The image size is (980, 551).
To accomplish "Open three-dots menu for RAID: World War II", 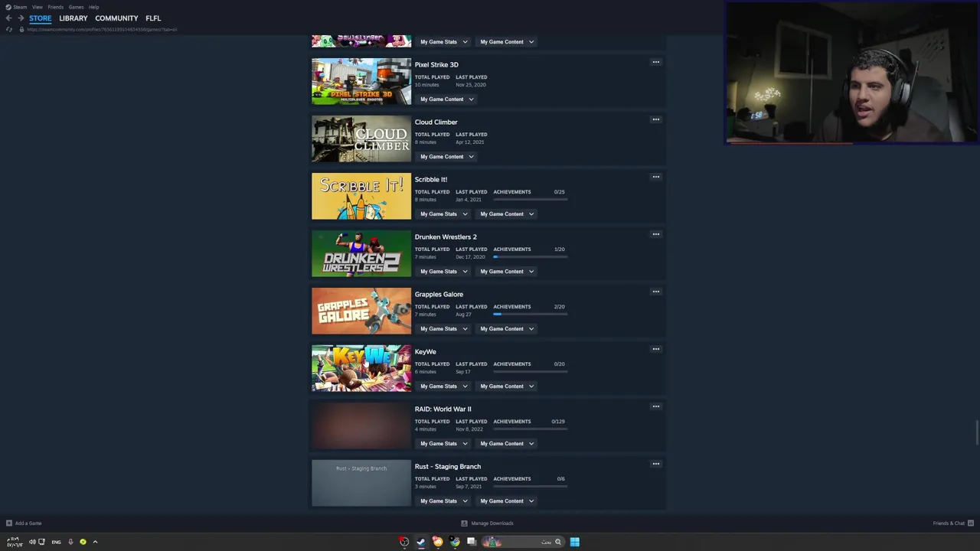I will [x=655, y=406].
